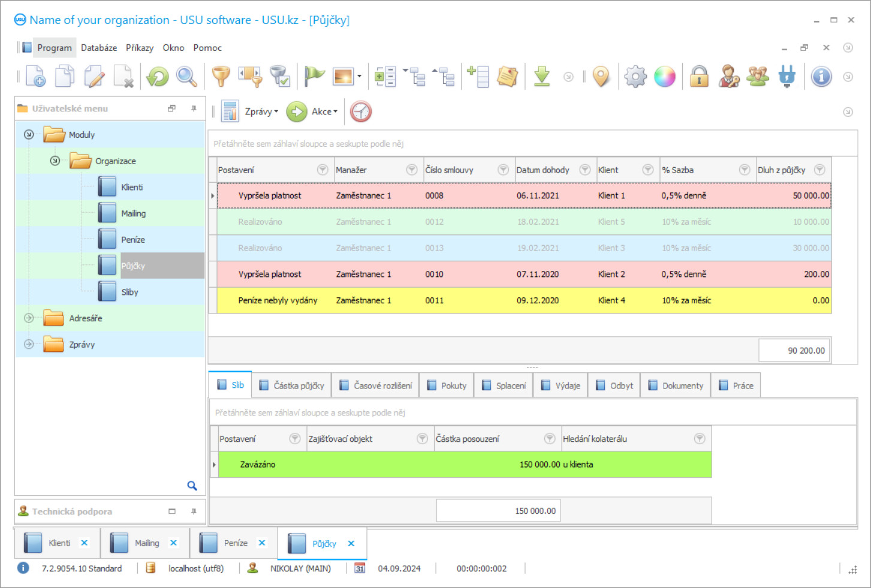Click the green flag toolbar icon
This screenshot has height=588, width=871.
click(314, 77)
